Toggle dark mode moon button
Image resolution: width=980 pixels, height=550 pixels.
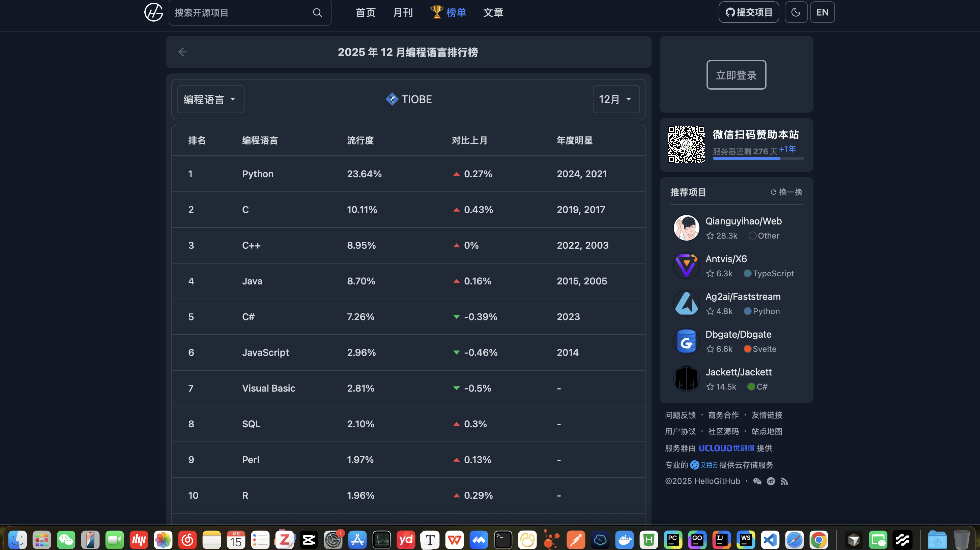796,12
